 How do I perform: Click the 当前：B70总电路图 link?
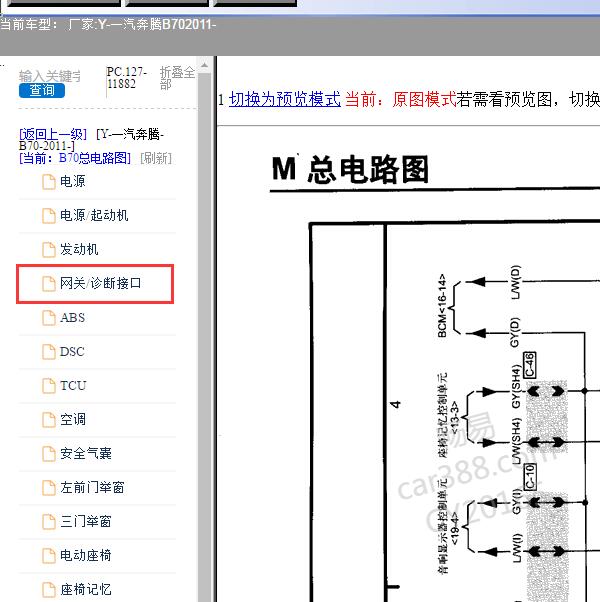tap(75, 158)
